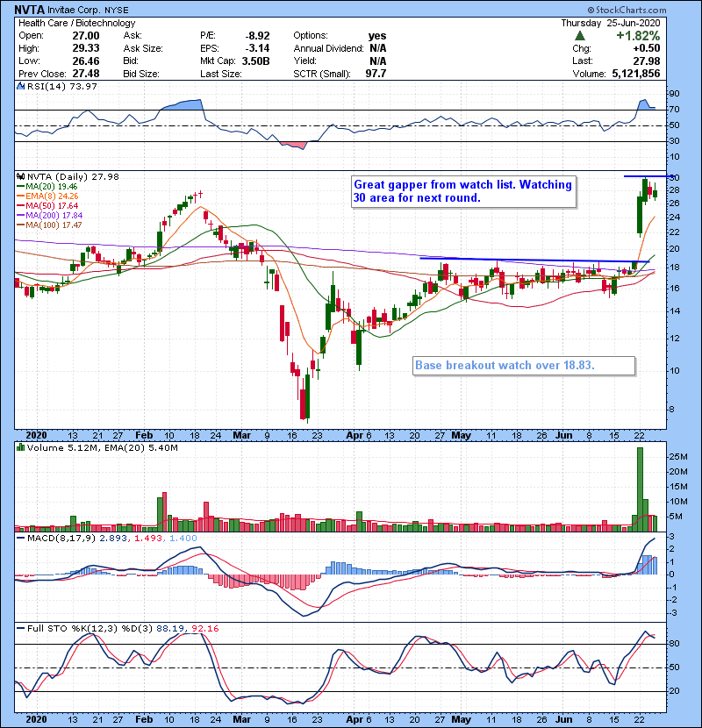
Task: Click the MA(20) 19.46 legend entry
Action: point(52,186)
